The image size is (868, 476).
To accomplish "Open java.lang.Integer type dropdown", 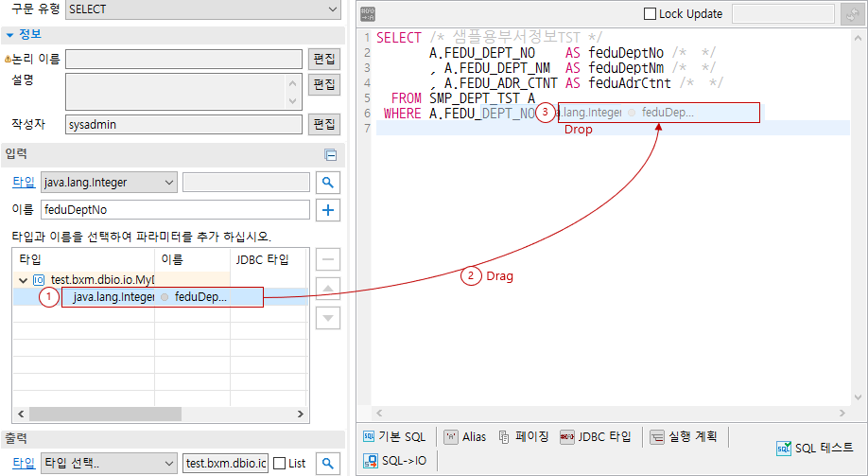I will pyautogui.click(x=109, y=183).
